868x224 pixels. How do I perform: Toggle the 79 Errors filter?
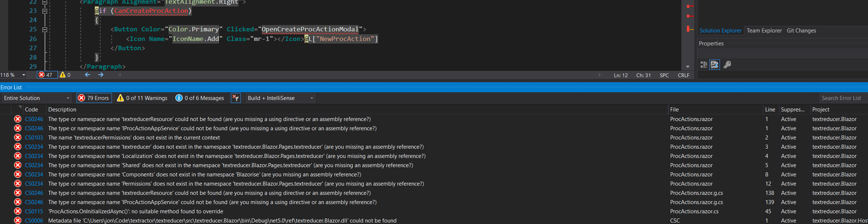94,98
